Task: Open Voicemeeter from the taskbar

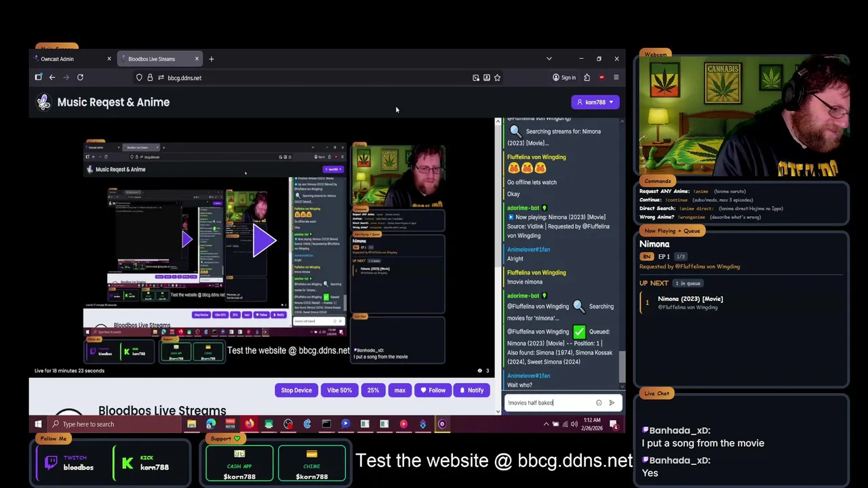Action: point(230,424)
